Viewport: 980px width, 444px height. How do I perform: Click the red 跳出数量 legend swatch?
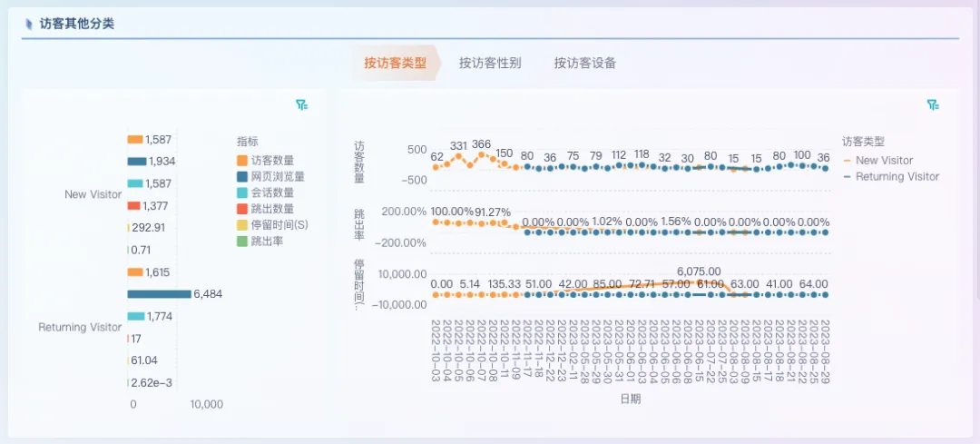point(243,209)
